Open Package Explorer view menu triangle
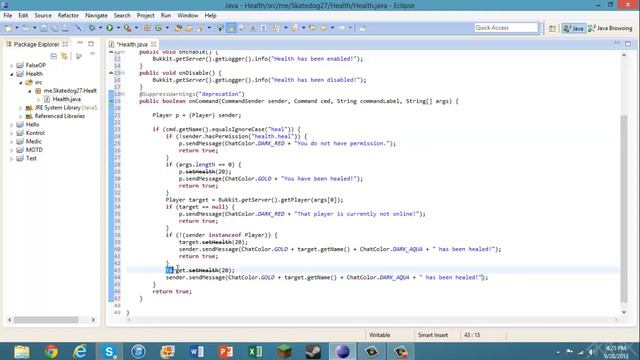This screenshot has height=360, width=640. tap(92, 54)
